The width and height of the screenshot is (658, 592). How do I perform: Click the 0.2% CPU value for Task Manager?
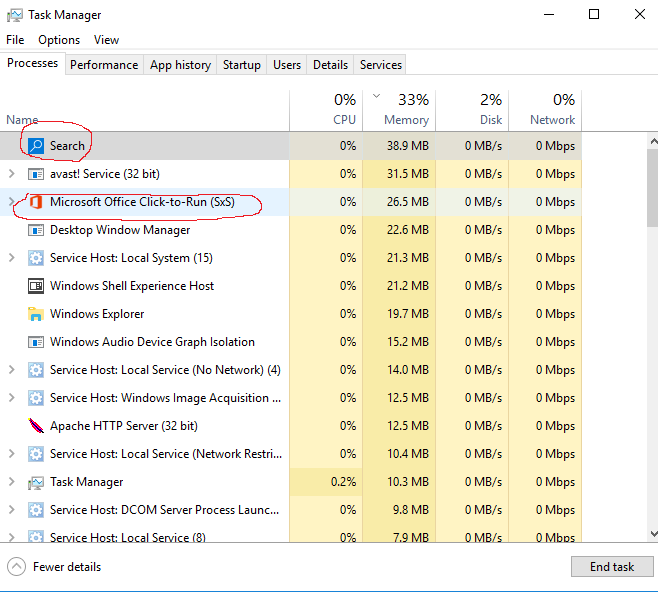pos(343,482)
